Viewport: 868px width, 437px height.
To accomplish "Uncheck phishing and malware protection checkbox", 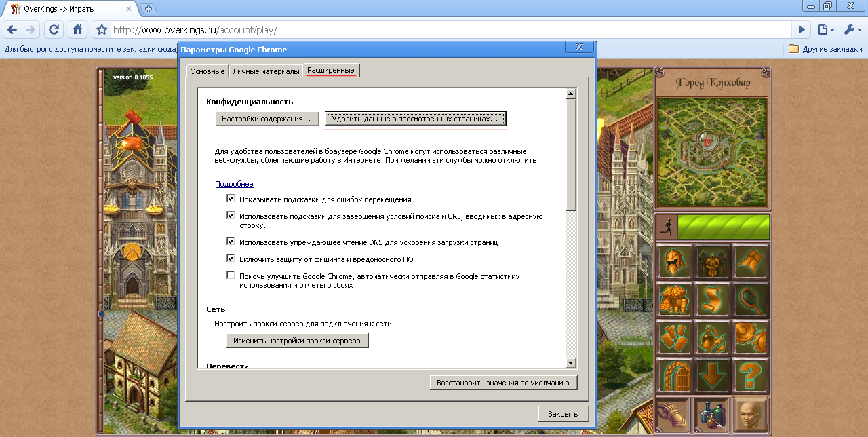I will (x=231, y=259).
